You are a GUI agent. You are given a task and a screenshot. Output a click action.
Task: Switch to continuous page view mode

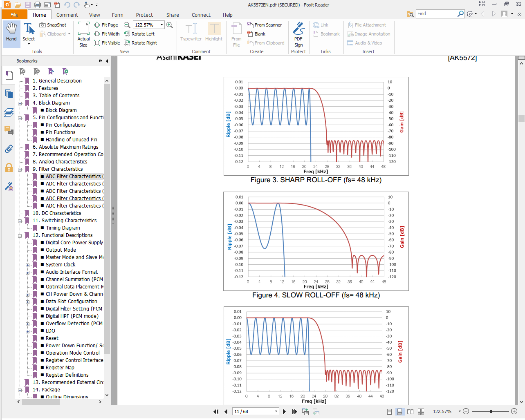pos(399,411)
